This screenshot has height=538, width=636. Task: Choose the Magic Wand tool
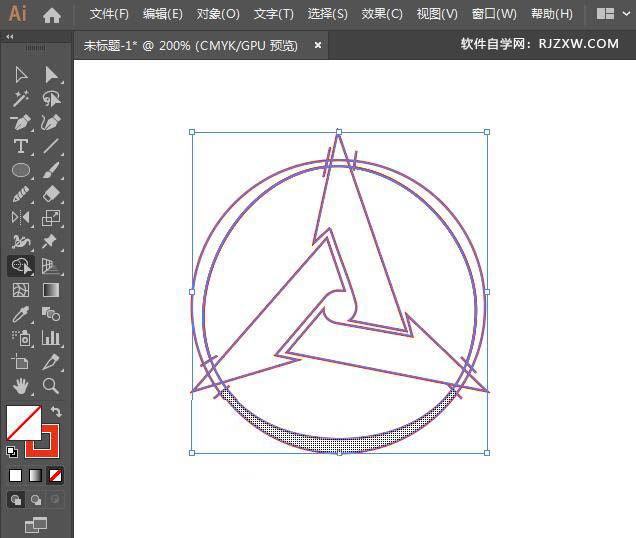21,99
